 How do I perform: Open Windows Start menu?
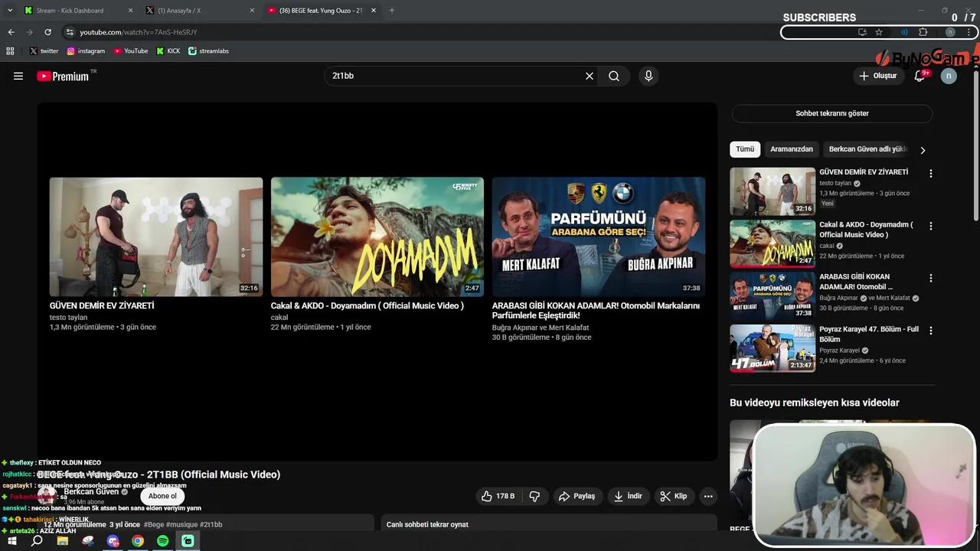pyautogui.click(x=11, y=541)
